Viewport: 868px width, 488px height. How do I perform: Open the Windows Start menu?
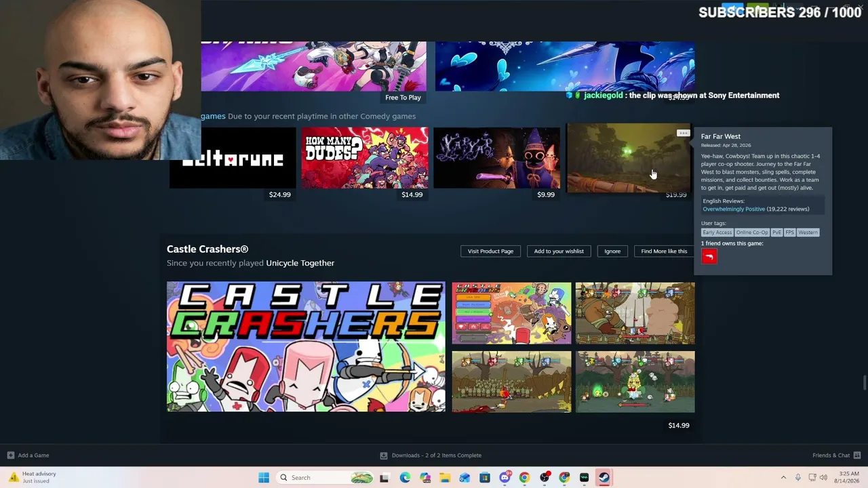[264, 477]
